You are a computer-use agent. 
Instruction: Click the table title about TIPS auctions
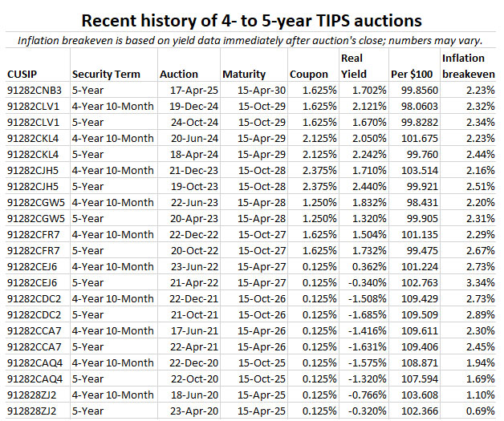252,19
